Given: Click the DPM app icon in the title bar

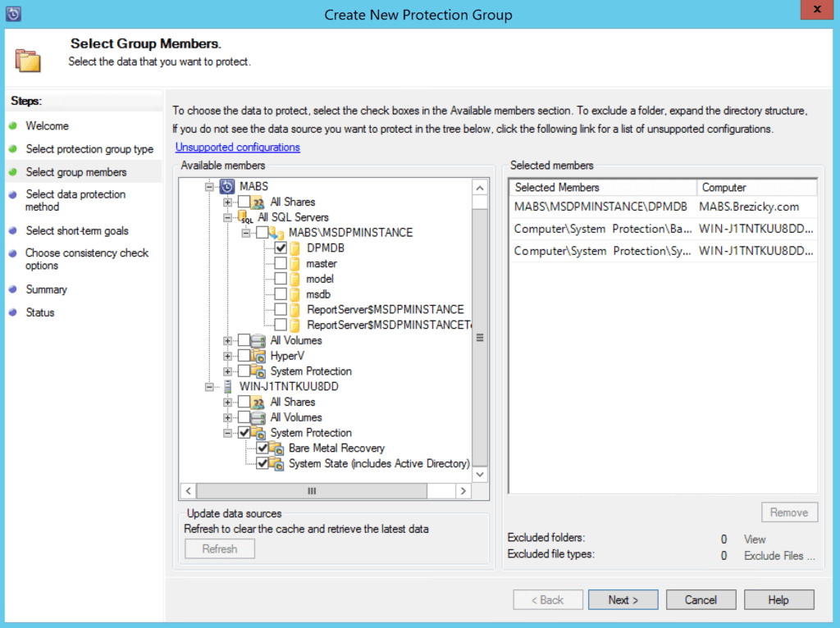Looking at the screenshot, I should pos(13,13).
